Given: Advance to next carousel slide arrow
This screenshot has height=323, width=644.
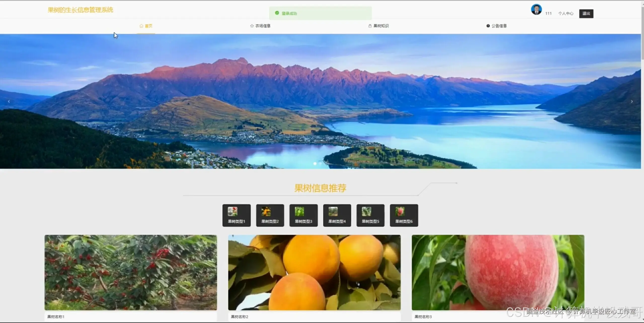Looking at the screenshot, I should click(x=632, y=101).
